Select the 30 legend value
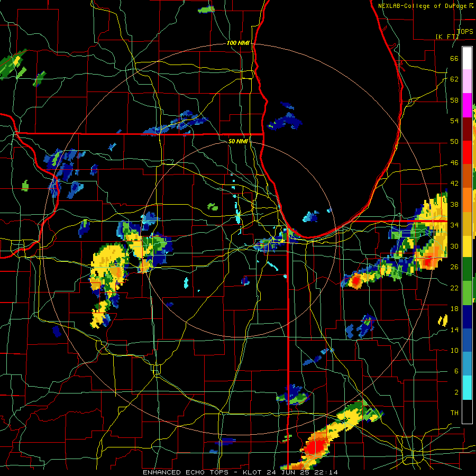476x476 pixels. 454,246
